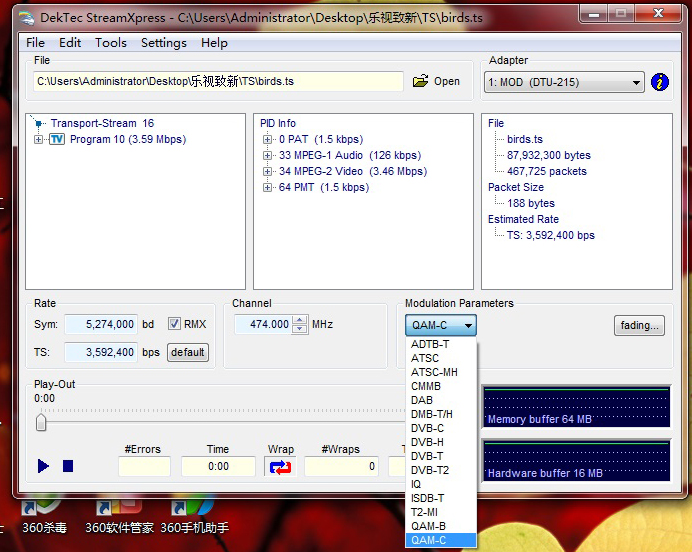The image size is (692, 552).
Task: Click the Transport-Stream 16 tree node icon
Action: [x=40, y=124]
